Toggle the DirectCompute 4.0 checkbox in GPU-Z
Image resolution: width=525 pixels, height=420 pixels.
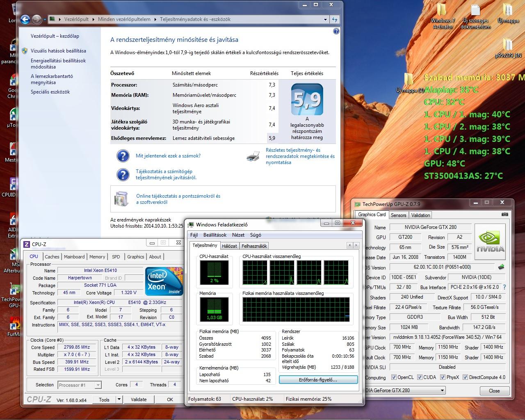pos(465,377)
